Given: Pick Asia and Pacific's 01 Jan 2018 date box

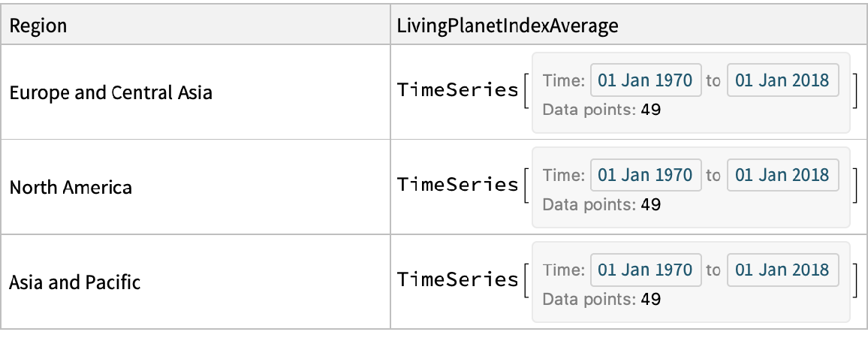Looking at the screenshot, I should [782, 270].
